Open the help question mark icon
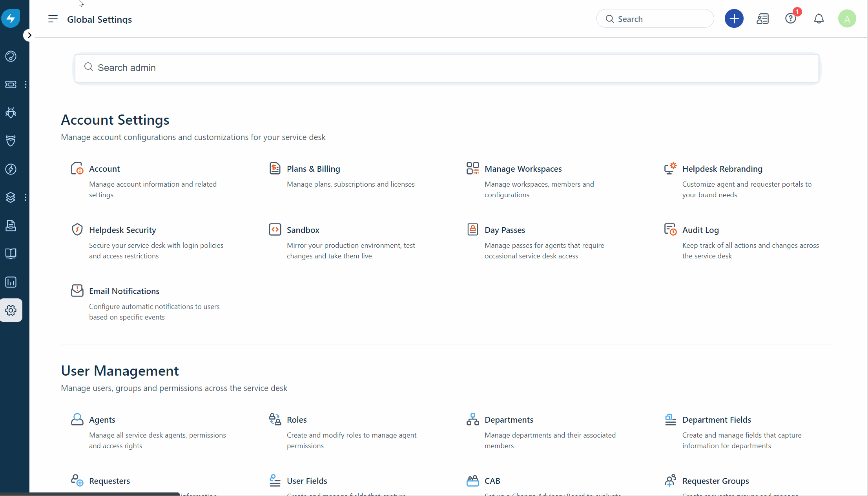Screen dimensions: 868x496 coord(790,19)
